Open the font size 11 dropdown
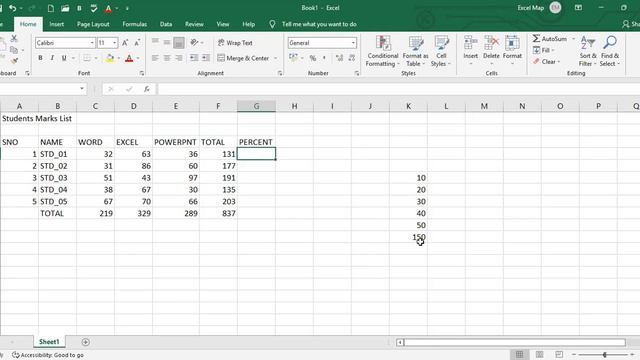Viewport: 640px width, 360px height. tap(115, 43)
